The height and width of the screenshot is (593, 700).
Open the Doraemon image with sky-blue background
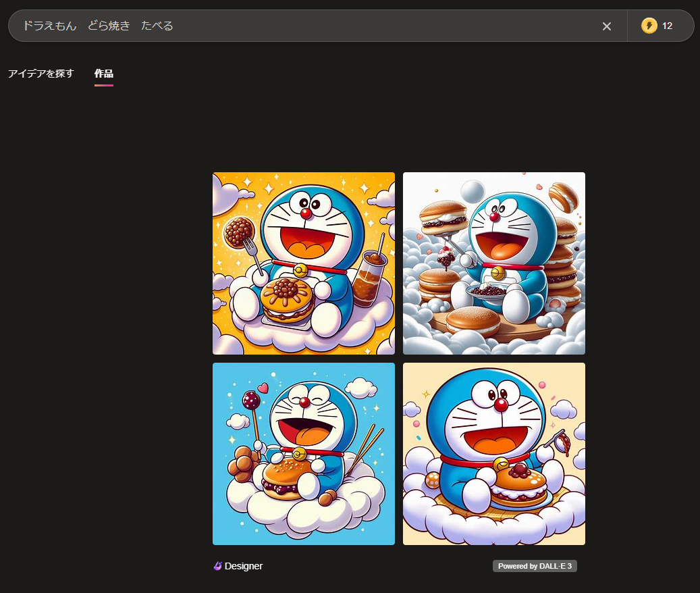(304, 454)
